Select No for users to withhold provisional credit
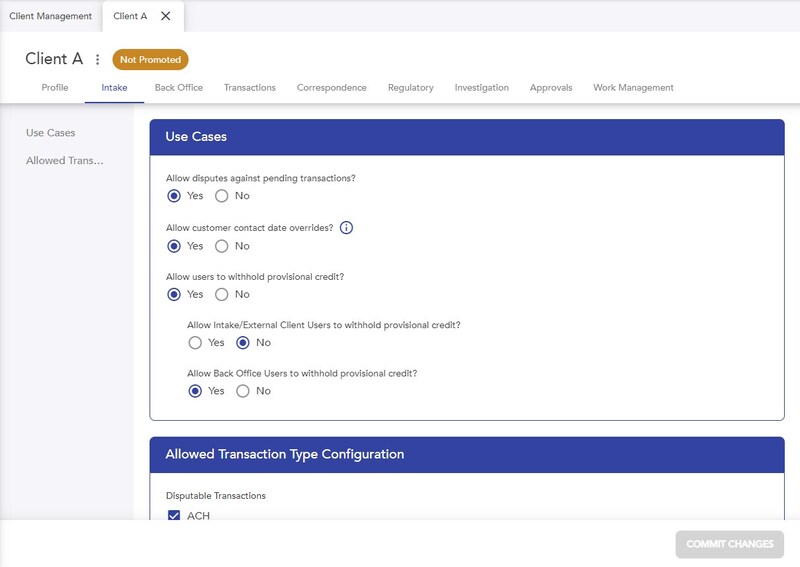This screenshot has height=567, width=800. [x=221, y=294]
